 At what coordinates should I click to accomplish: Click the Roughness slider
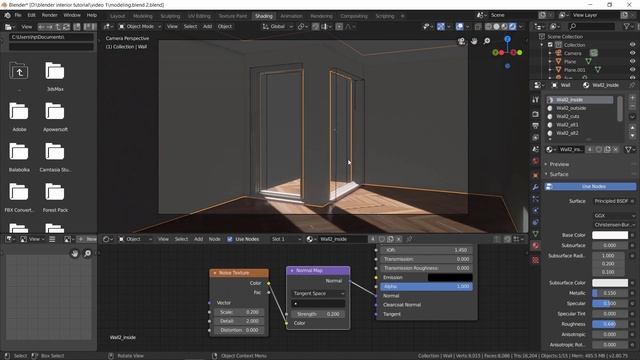610,324
